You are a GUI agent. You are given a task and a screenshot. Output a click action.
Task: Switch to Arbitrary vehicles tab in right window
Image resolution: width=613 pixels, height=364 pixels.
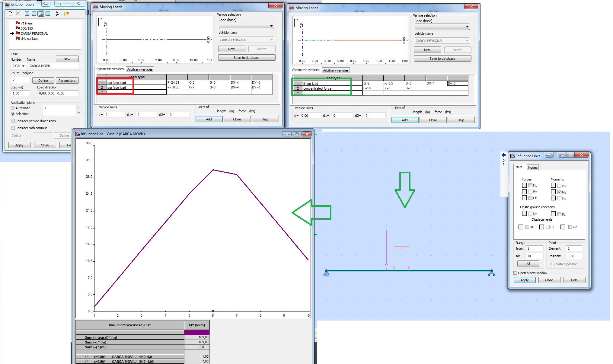tap(336, 70)
